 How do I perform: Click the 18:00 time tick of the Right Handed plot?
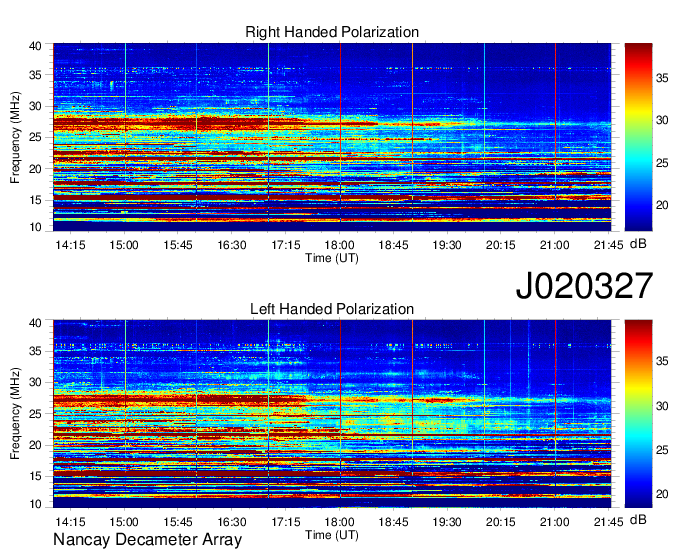click(340, 245)
